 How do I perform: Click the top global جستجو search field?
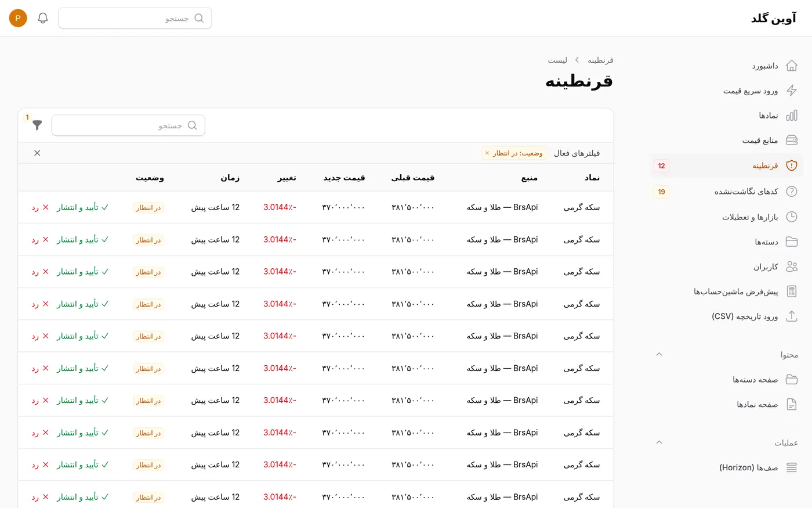135,18
